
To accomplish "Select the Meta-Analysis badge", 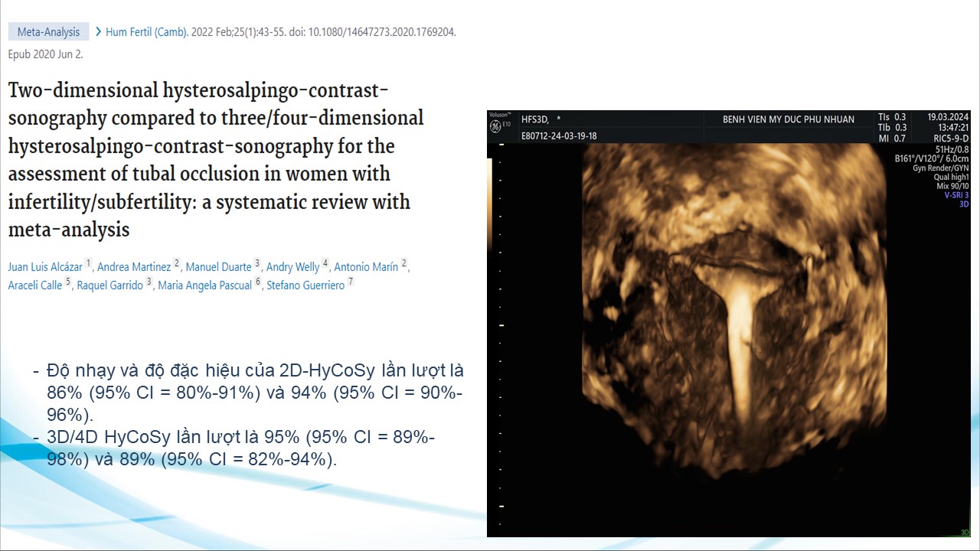I will [x=48, y=32].
